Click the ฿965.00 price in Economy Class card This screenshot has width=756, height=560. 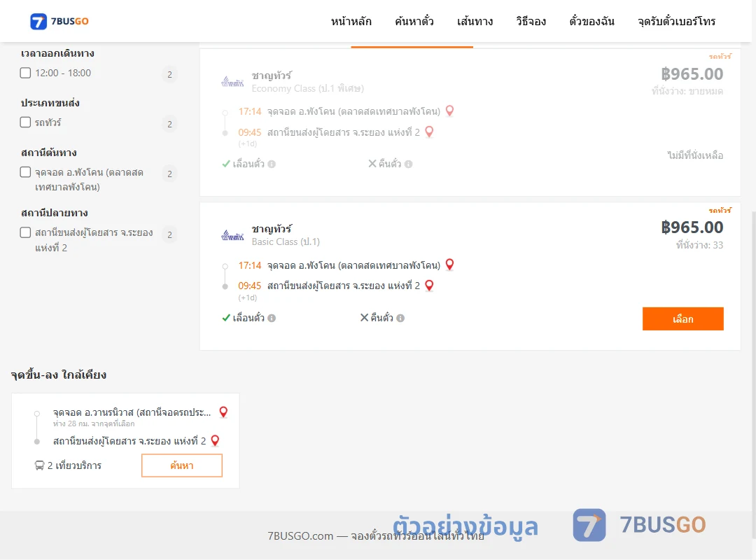click(692, 73)
